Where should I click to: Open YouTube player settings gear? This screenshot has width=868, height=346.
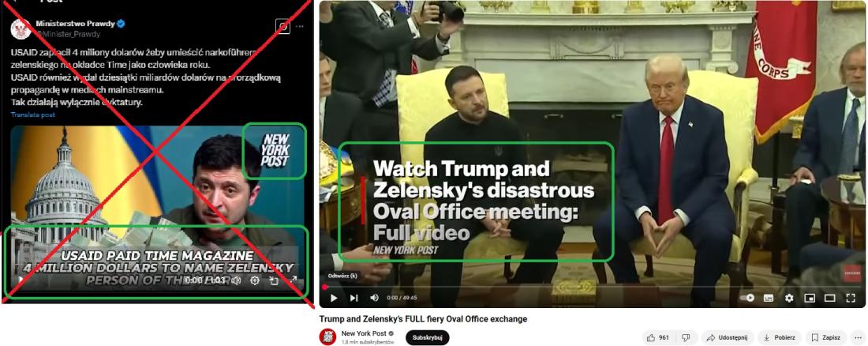click(x=789, y=298)
